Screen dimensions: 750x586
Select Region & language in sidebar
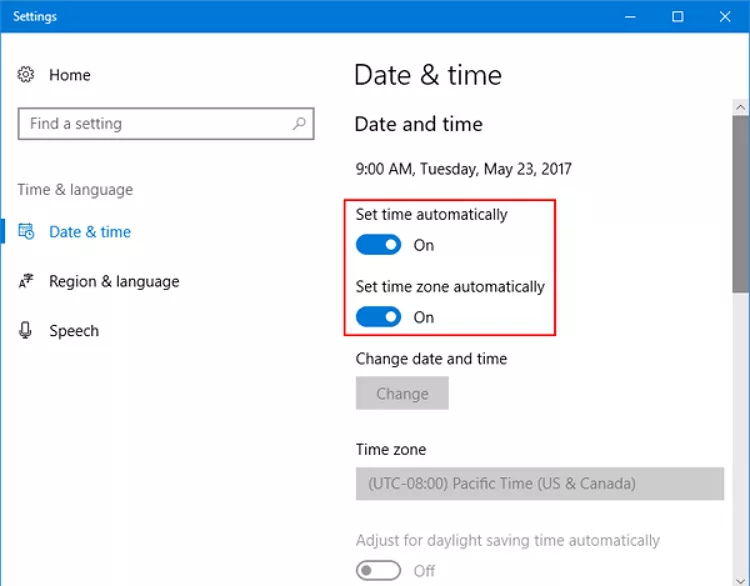tap(114, 282)
